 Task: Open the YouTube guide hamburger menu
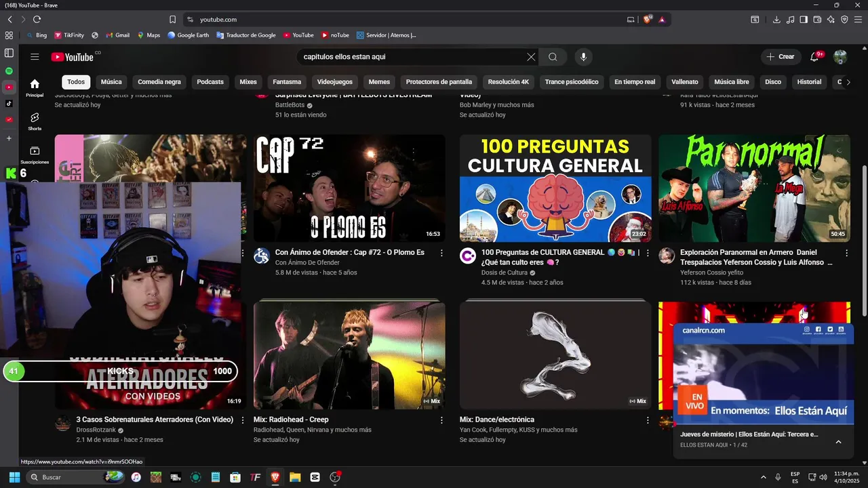click(x=35, y=57)
